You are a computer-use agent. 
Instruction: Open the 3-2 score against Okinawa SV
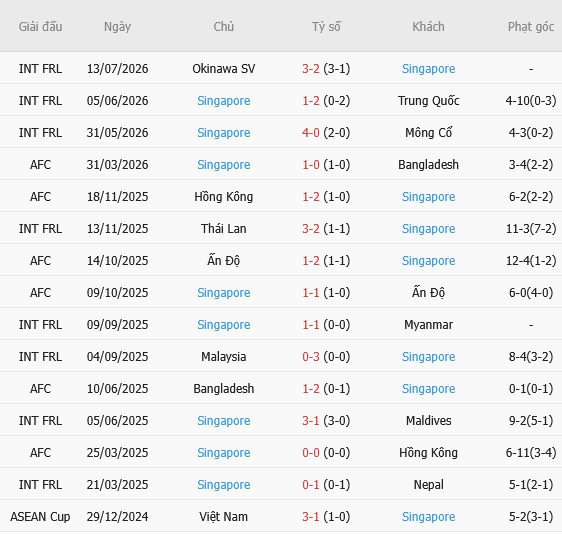pyautogui.click(x=311, y=68)
